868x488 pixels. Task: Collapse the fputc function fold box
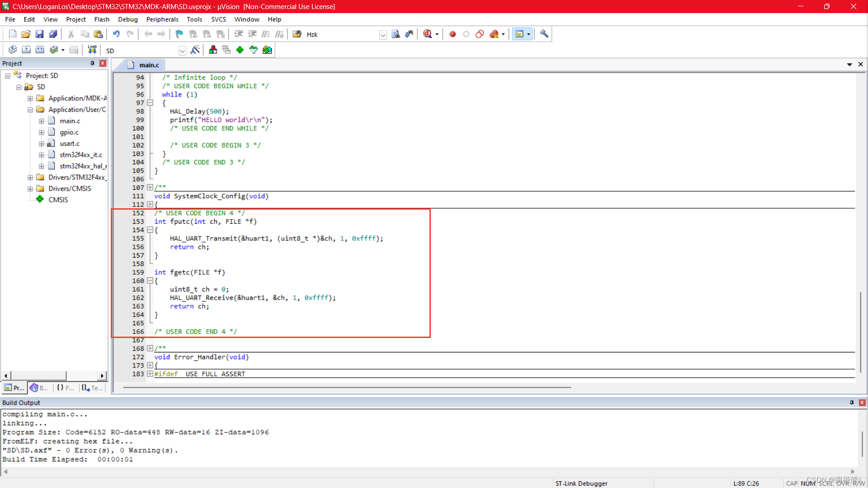pos(150,230)
